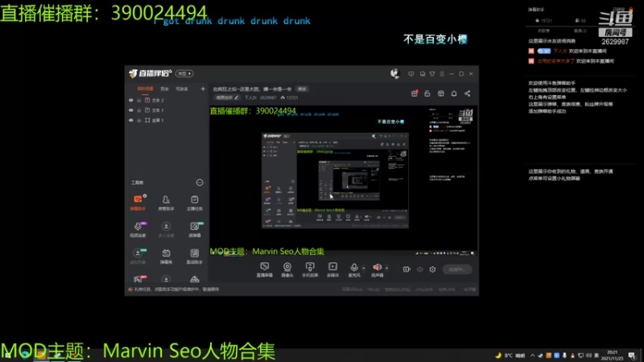Open the 读弹幕 tool icon
Viewport: 644px width, 362px height.
point(194,229)
